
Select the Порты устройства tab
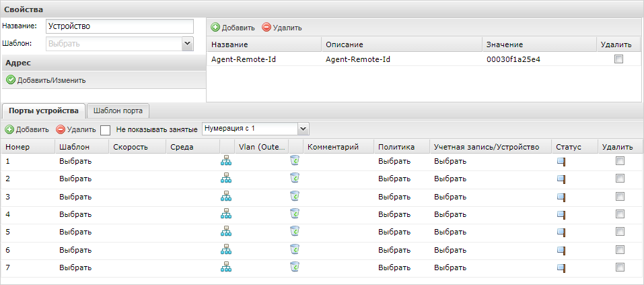[44, 110]
